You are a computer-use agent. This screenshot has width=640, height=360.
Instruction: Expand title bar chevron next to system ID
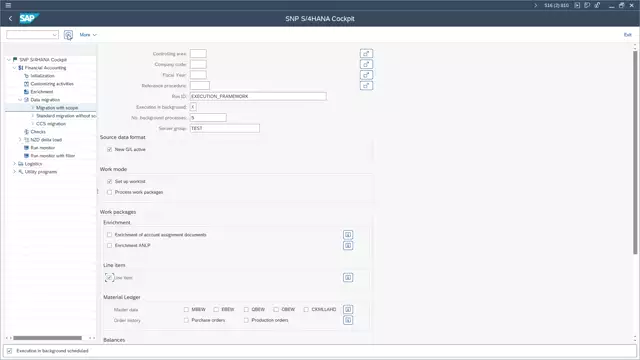(536, 5)
